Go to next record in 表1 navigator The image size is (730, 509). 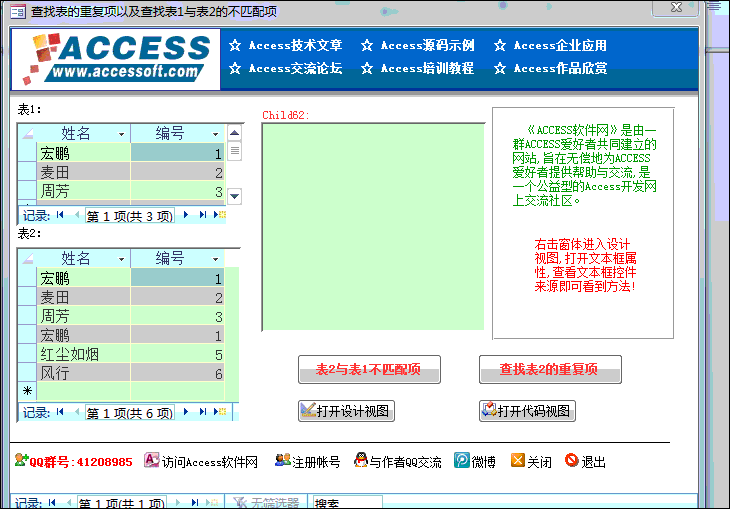186,215
